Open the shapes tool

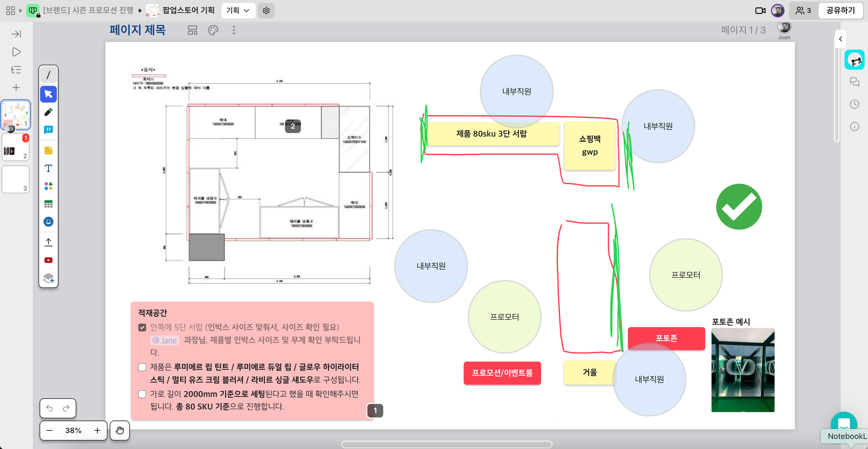tap(48, 186)
